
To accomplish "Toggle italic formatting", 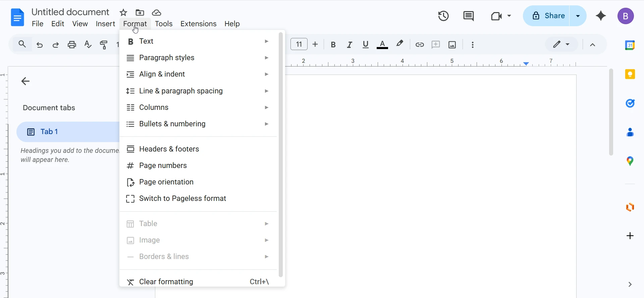I will pos(350,45).
